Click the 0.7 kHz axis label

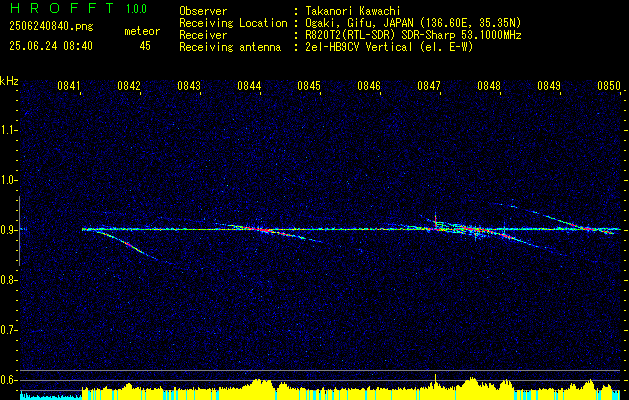point(8,330)
